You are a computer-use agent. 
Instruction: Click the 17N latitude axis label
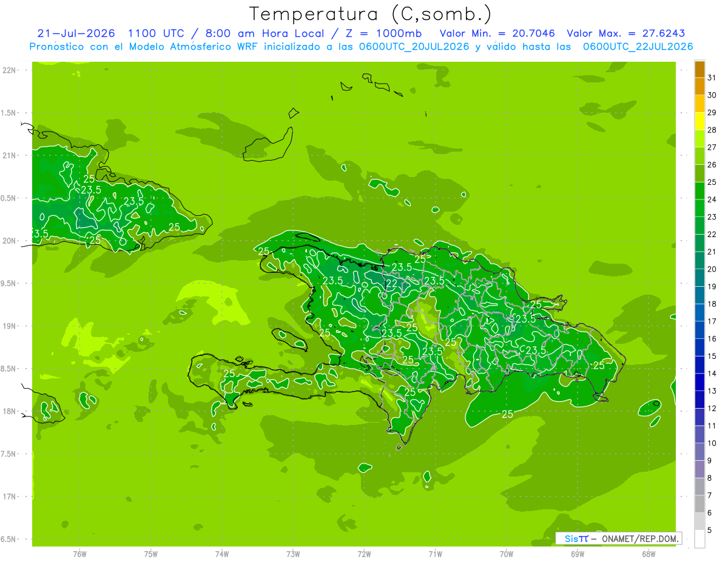tap(9, 497)
